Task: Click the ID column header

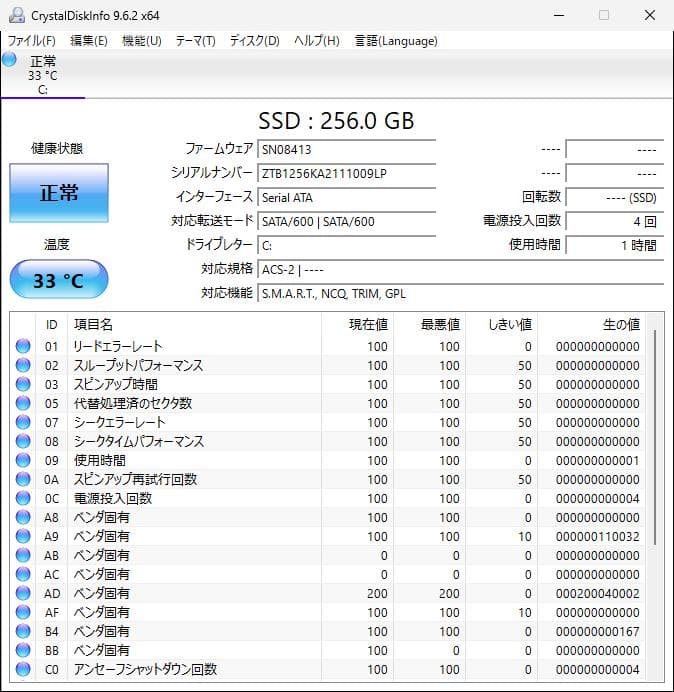Action: (x=52, y=324)
